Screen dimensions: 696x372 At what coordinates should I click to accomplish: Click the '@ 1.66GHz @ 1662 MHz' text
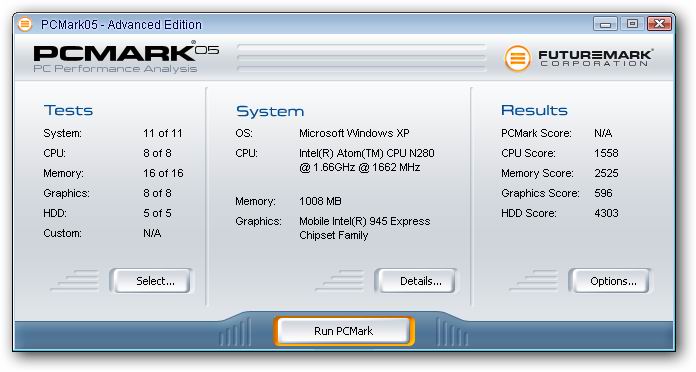coord(360,167)
